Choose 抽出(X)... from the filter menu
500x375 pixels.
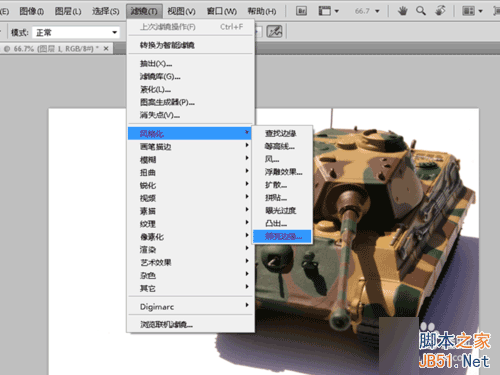[x=191, y=63]
